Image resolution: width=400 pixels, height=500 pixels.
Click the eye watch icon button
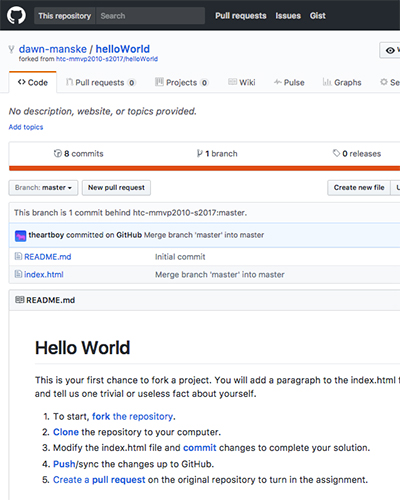click(x=390, y=50)
